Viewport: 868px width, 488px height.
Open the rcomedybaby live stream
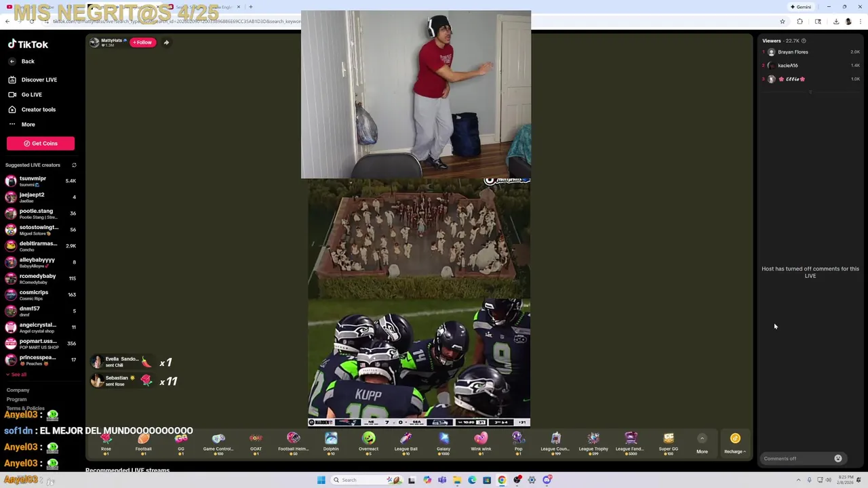(41, 279)
